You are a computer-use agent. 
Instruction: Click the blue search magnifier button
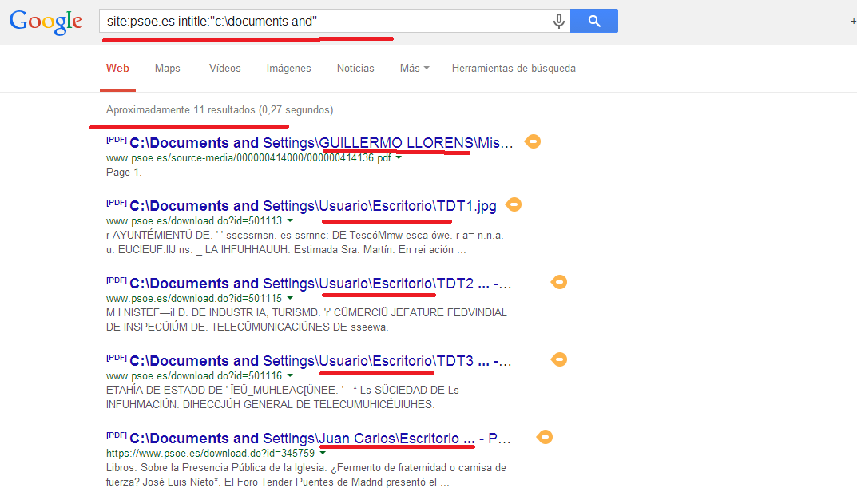click(x=594, y=21)
